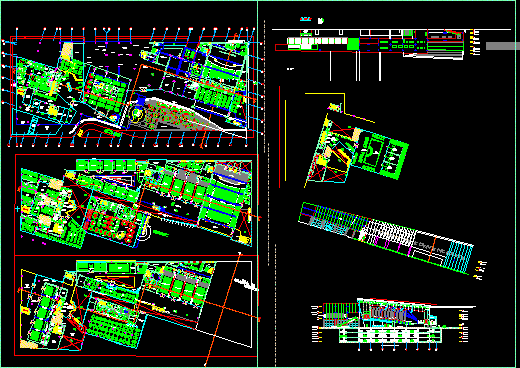Click the cyan cross marker left of middle plan
This screenshot has height=368, width=520.
coord(17,209)
